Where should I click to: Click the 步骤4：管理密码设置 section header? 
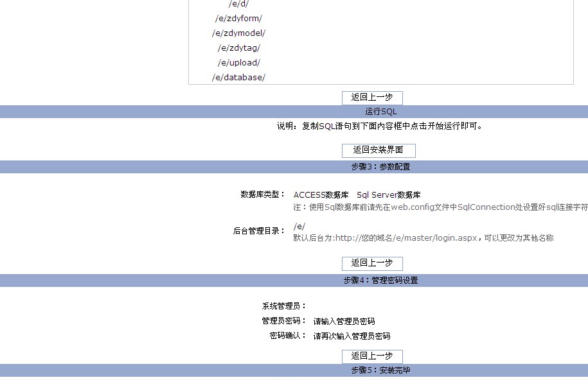[380, 281]
